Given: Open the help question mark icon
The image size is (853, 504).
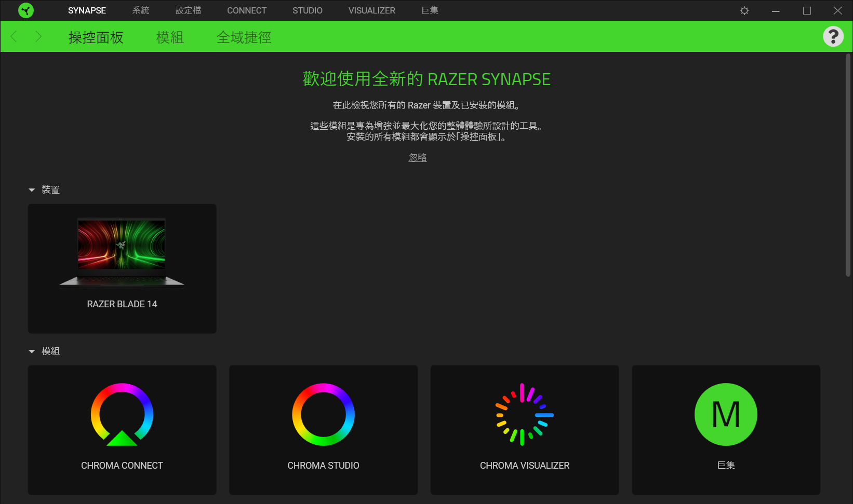Looking at the screenshot, I should (833, 36).
